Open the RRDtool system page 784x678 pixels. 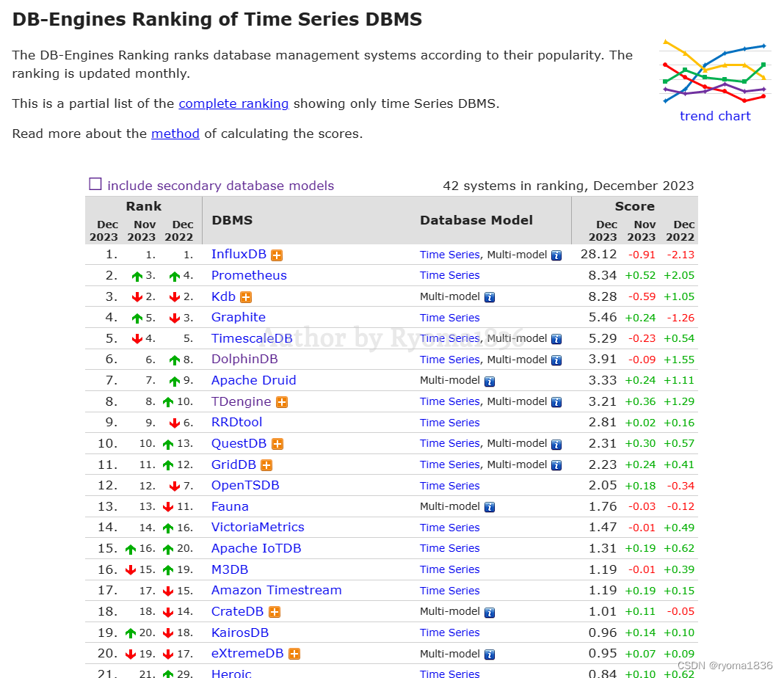pos(236,422)
